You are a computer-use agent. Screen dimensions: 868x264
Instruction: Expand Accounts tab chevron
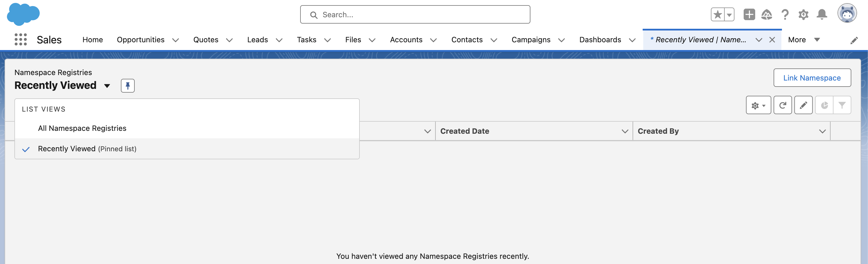coord(434,40)
